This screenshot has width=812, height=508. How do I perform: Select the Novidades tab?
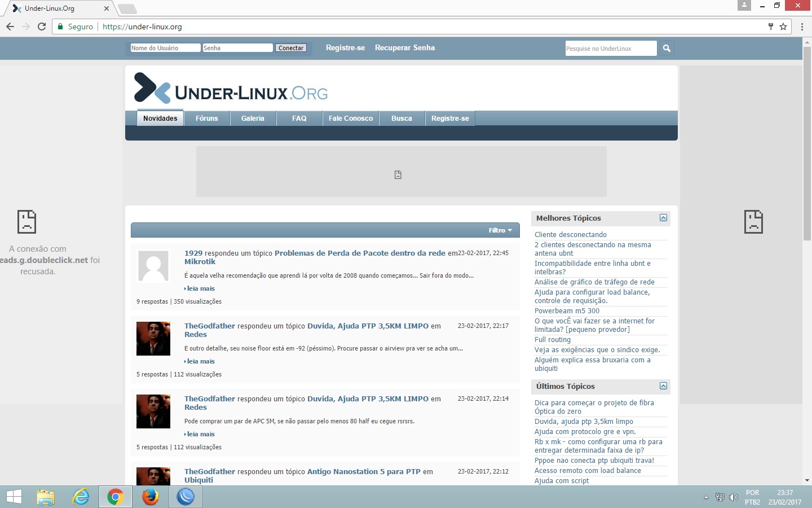point(160,118)
